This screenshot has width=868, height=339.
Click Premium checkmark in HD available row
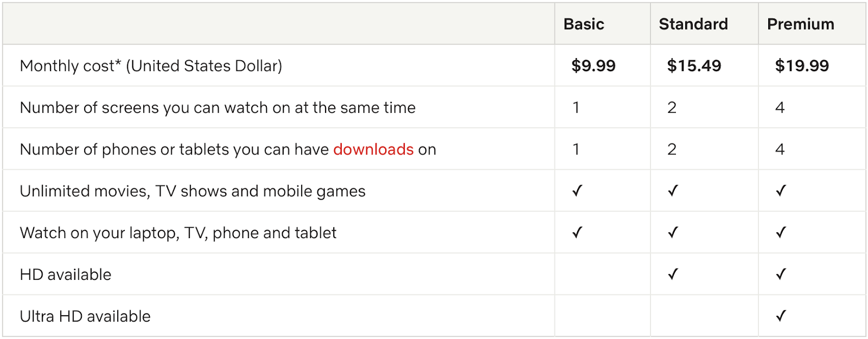[781, 274]
